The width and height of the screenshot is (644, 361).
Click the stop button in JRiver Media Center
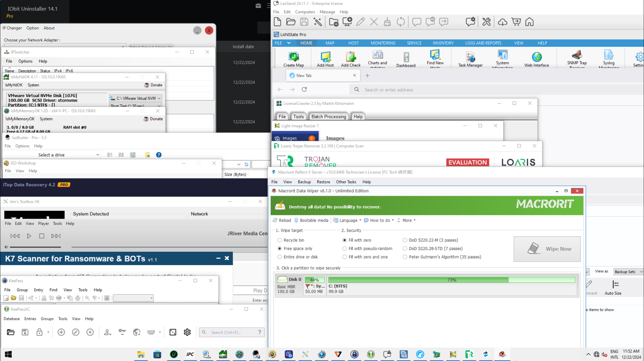42,236
